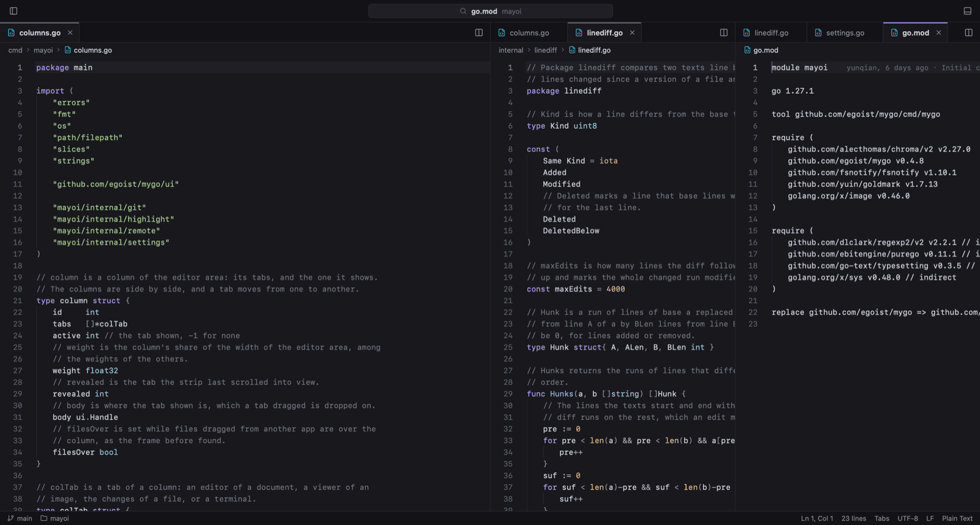This screenshot has height=525, width=980.
Task: Close the go.mod tab
Action: coord(938,32)
